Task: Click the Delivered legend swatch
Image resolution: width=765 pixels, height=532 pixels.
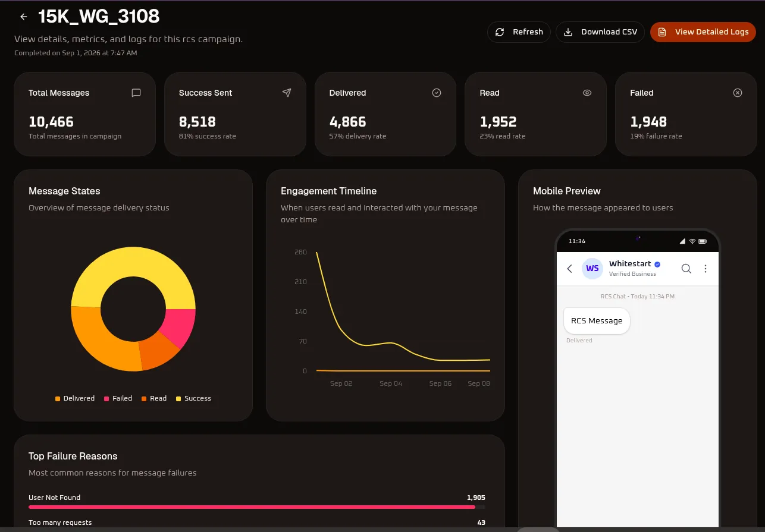Action: coord(58,399)
